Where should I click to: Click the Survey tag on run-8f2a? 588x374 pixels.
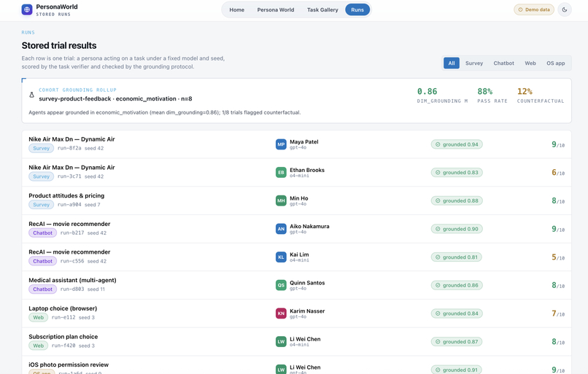(x=42, y=148)
